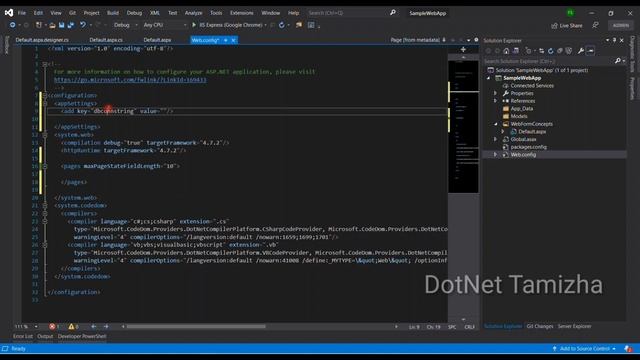Open the Analyze menu
Viewport: 640px width, 360px height.
pos(193,13)
